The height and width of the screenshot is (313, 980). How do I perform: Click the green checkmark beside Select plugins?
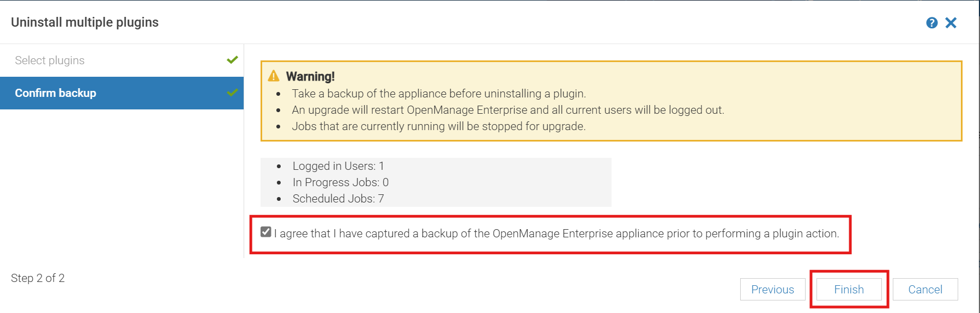(x=232, y=60)
